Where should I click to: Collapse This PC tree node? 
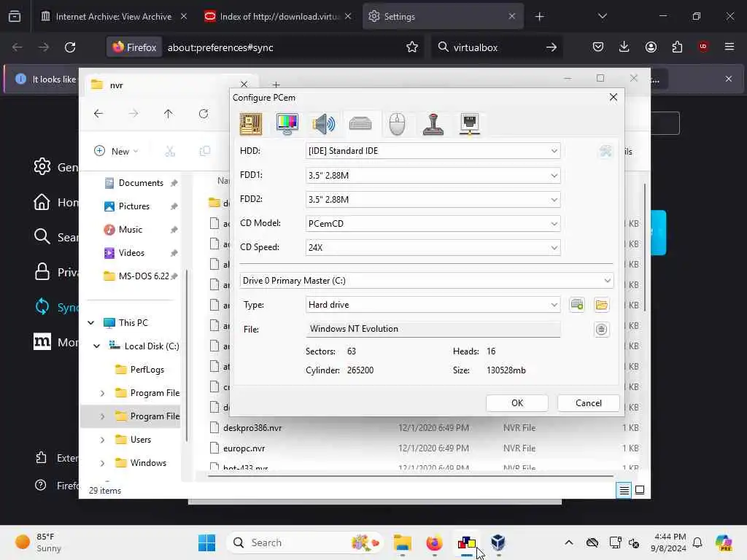[x=91, y=323]
